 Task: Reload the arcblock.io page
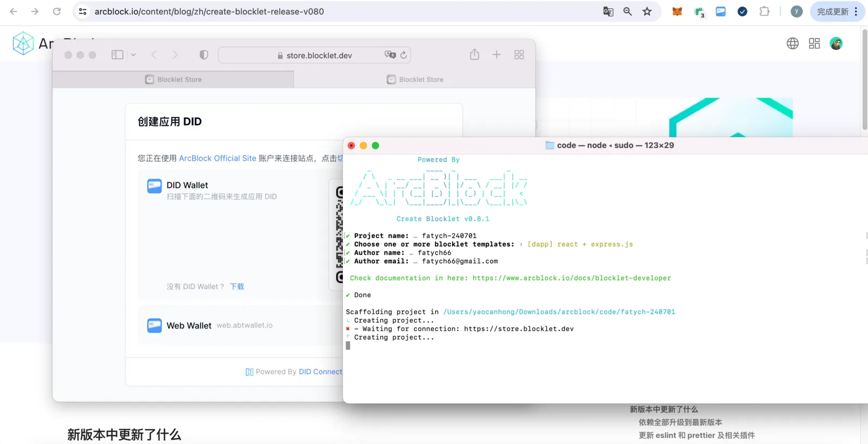56,11
